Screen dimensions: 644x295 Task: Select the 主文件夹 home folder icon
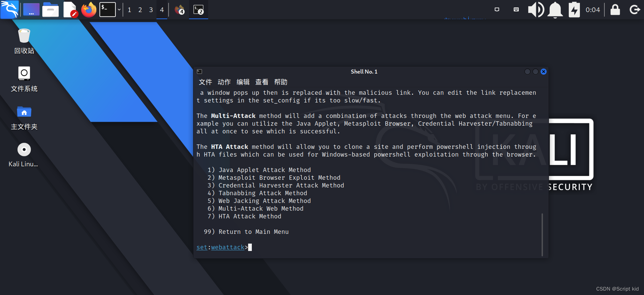[x=24, y=118]
